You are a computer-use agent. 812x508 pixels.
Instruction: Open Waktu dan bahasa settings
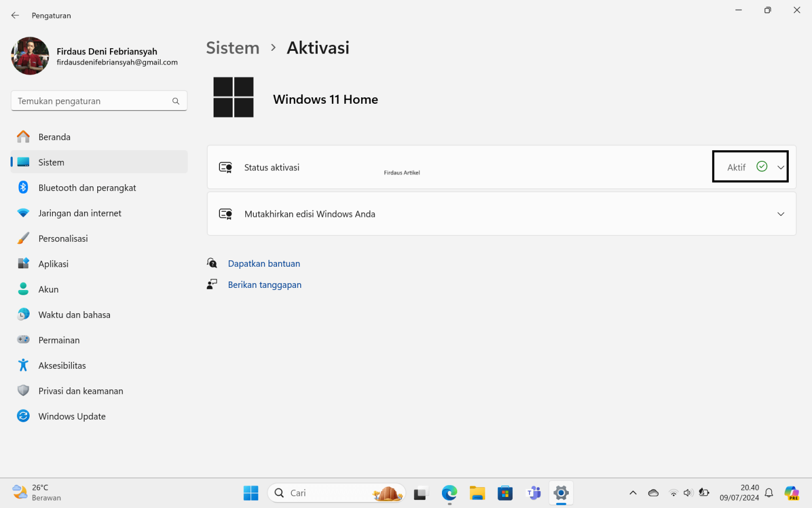point(74,314)
